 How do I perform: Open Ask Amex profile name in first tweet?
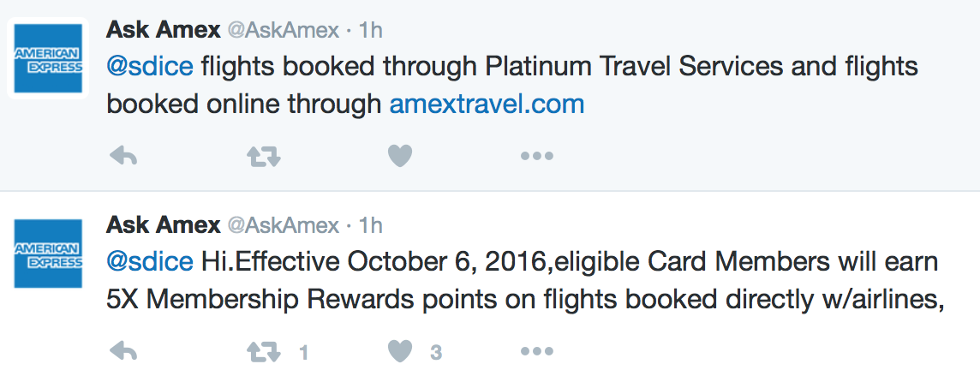[x=163, y=29]
